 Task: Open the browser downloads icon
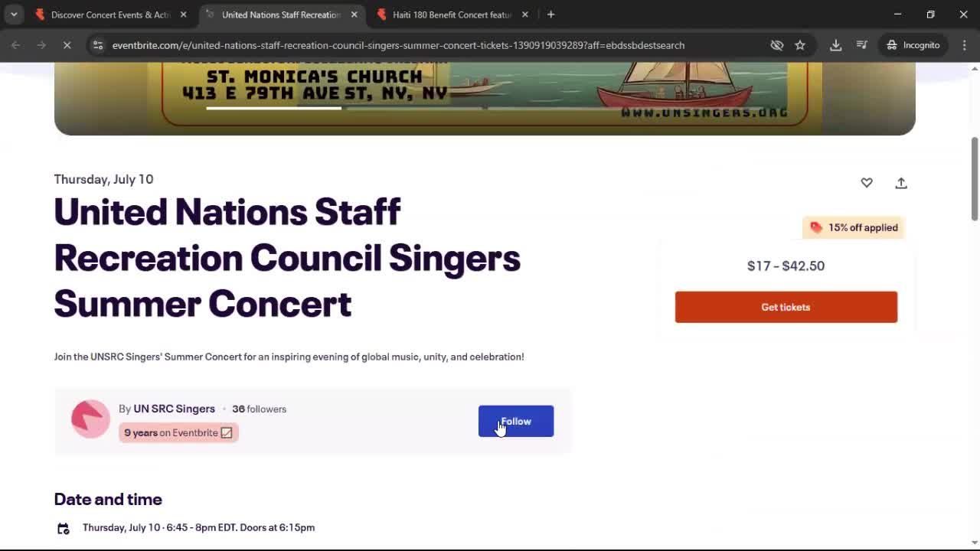(x=836, y=45)
